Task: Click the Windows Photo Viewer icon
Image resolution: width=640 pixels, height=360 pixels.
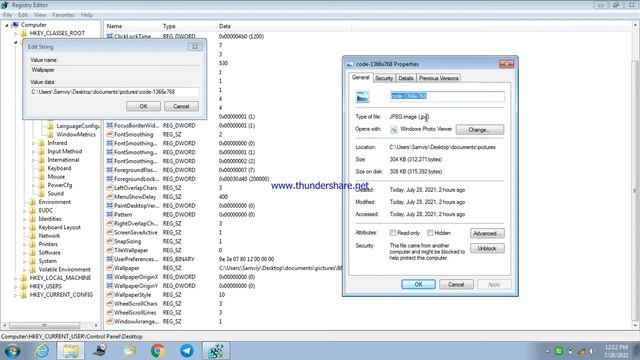Action: (x=394, y=129)
